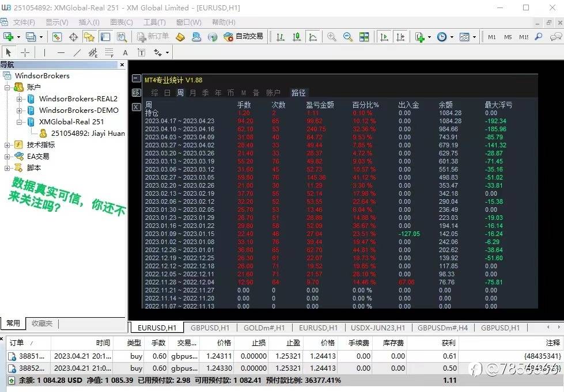Switch to candlestick chart display
This screenshot has height=392, width=564.
(x=297, y=37)
